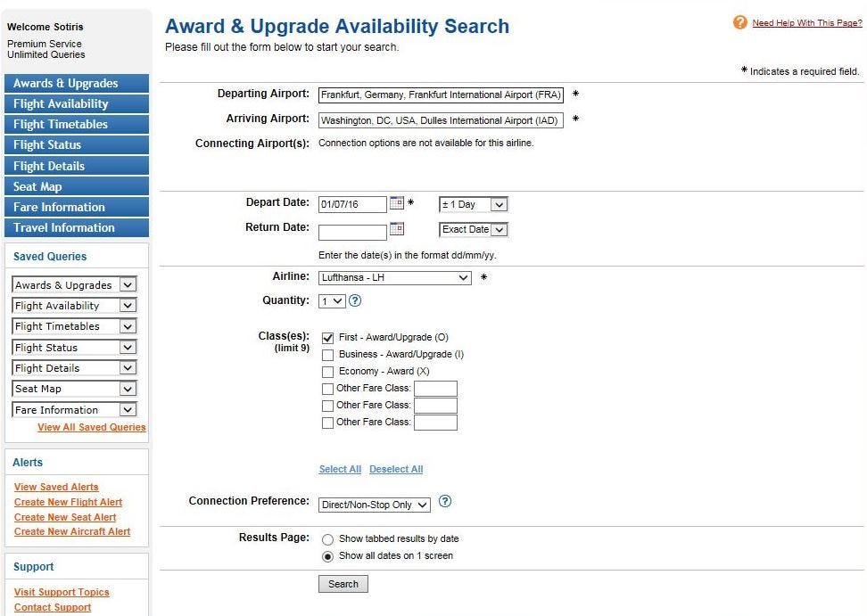Select Show all dates on 1 screen

pyautogui.click(x=328, y=556)
